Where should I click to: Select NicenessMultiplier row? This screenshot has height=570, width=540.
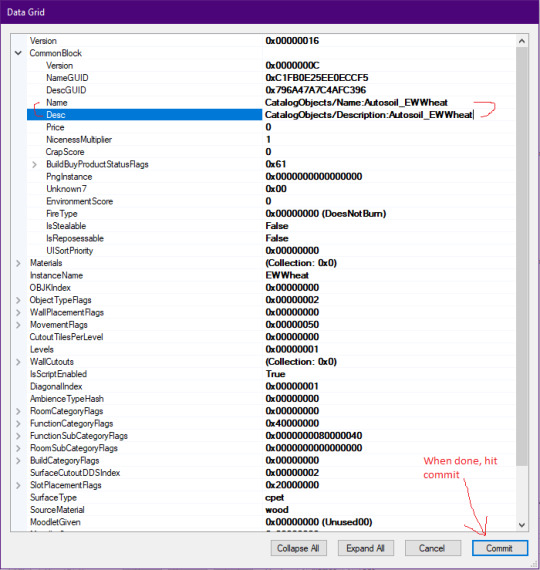tap(271, 140)
